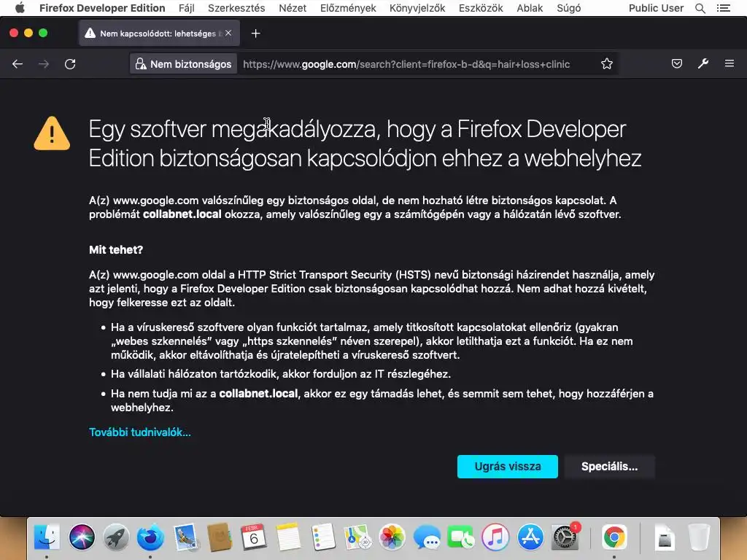Open the Nézet menu
Image resolution: width=747 pixels, height=560 pixels.
pyautogui.click(x=293, y=8)
